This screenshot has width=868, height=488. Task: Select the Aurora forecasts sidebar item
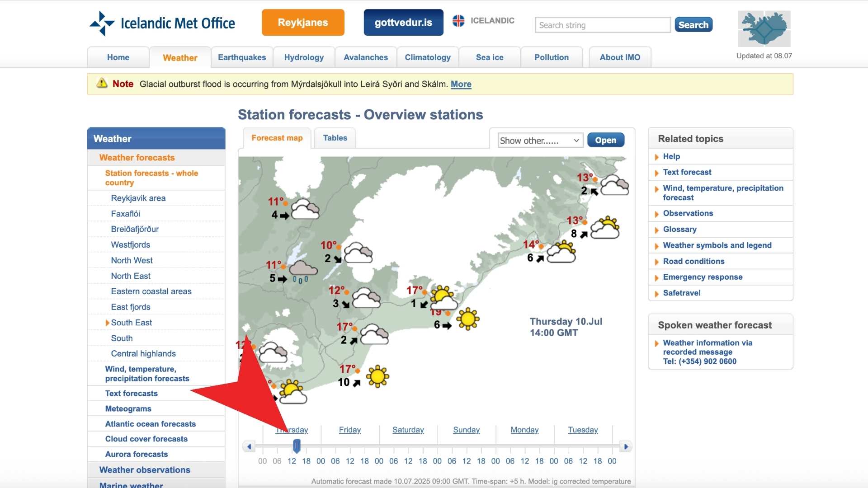(x=137, y=454)
